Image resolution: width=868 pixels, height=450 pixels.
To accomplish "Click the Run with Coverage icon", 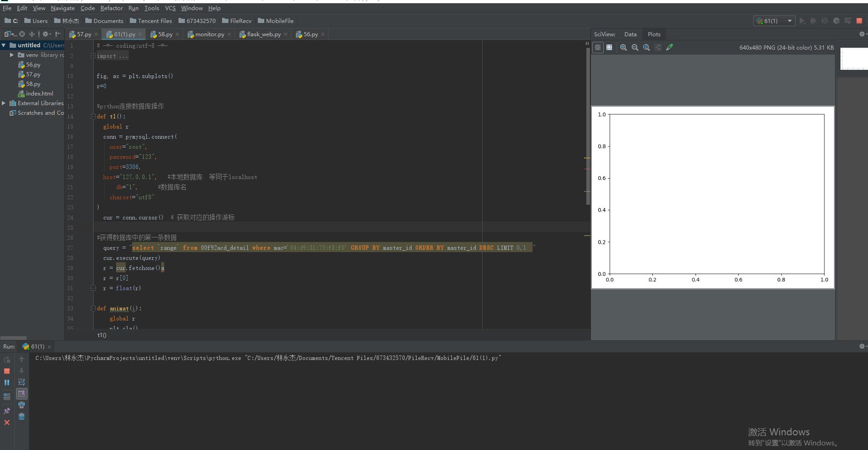I will tap(825, 21).
